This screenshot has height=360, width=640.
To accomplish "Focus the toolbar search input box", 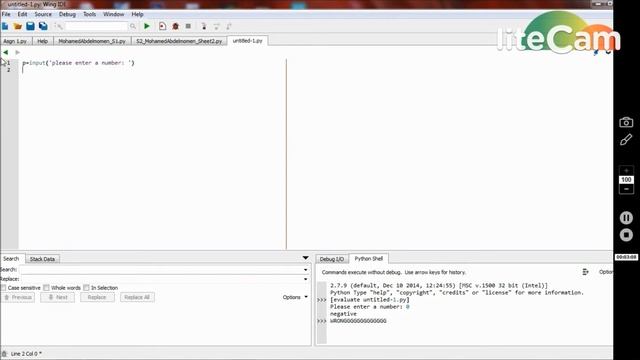I will pyautogui.click(x=97, y=27).
